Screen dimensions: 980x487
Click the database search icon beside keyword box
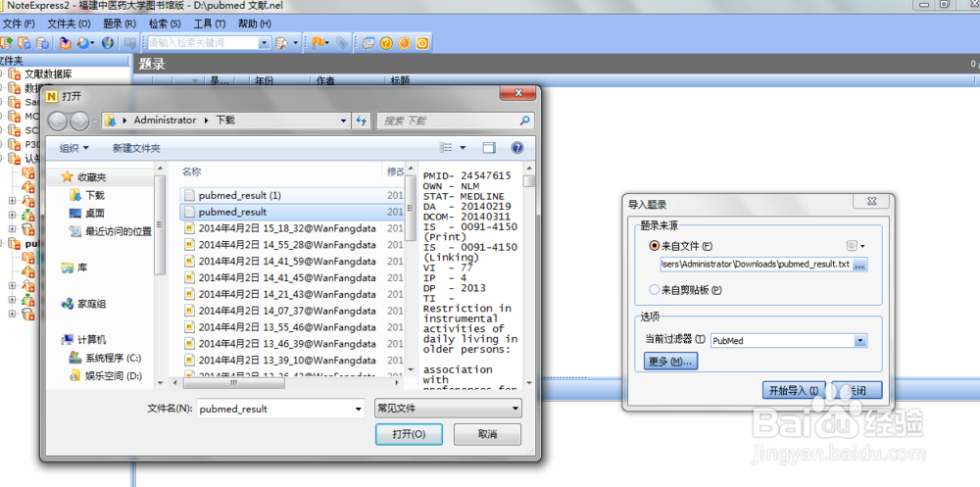282,43
